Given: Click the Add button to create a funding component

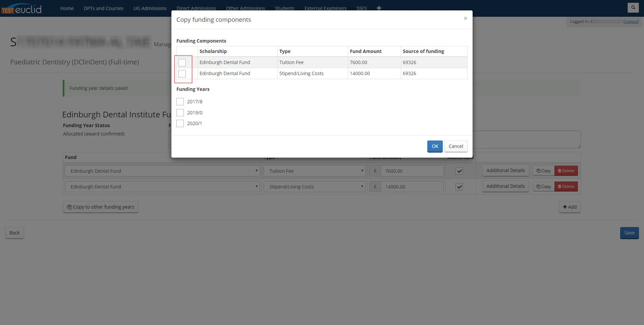Looking at the screenshot, I should coord(570,207).
